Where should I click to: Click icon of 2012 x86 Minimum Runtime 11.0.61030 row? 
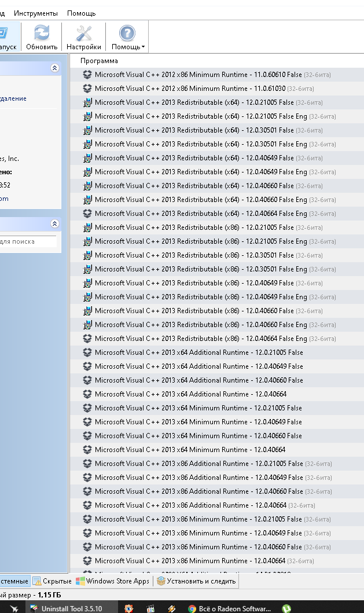coord(87,89)
